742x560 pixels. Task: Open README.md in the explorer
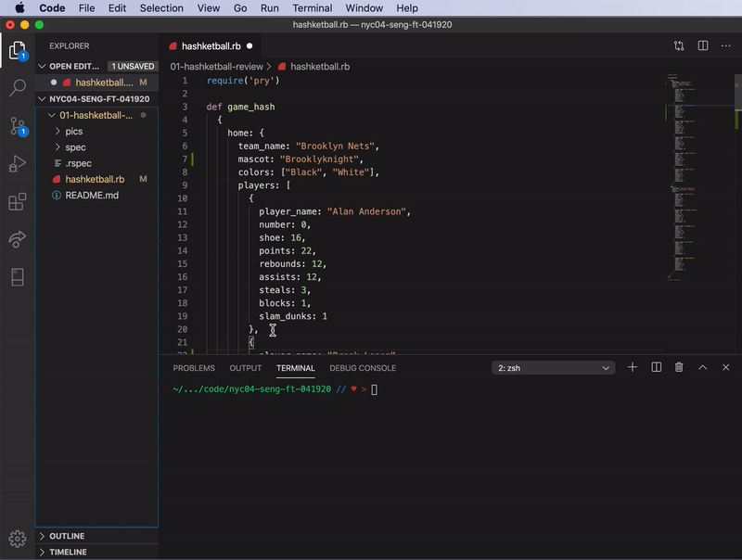pos(96,196)
